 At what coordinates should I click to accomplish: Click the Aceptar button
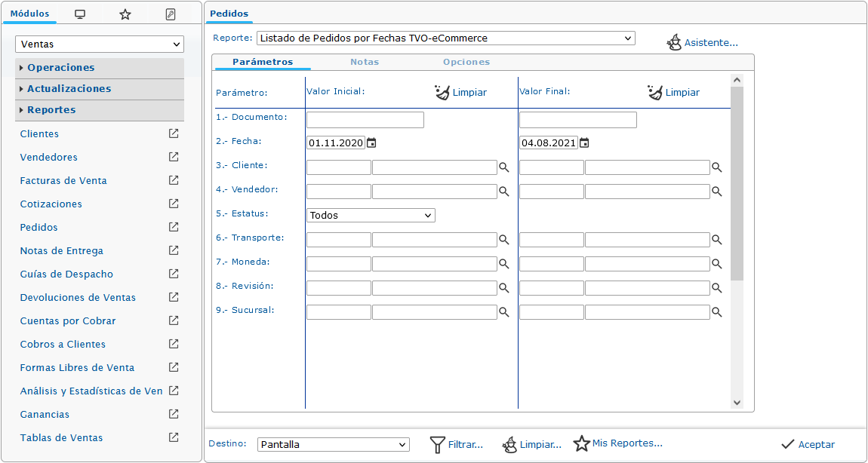(808, 444)
